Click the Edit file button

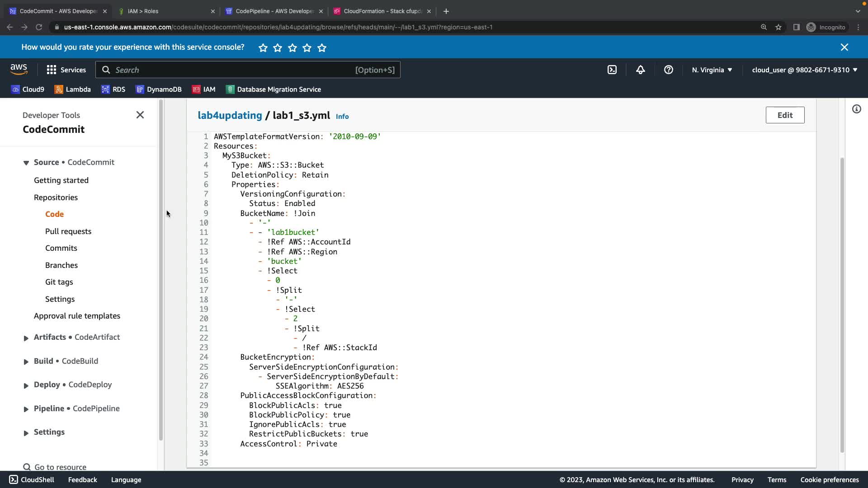pos(785,115)
